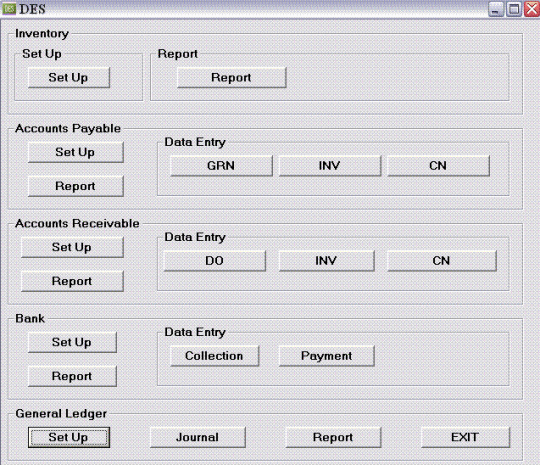The image size is (540, 465).
Task: Open General Ledger Report
Action: pos(333,437)
